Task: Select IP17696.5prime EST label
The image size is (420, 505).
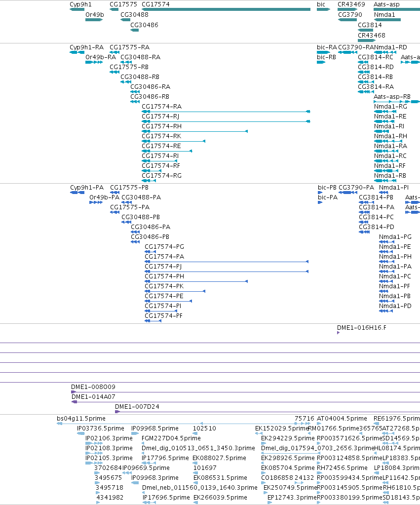Action: [166, 498]
